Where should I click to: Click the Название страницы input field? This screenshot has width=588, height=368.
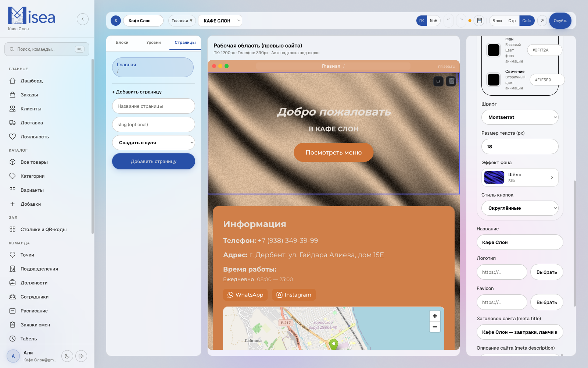point(153,106)
